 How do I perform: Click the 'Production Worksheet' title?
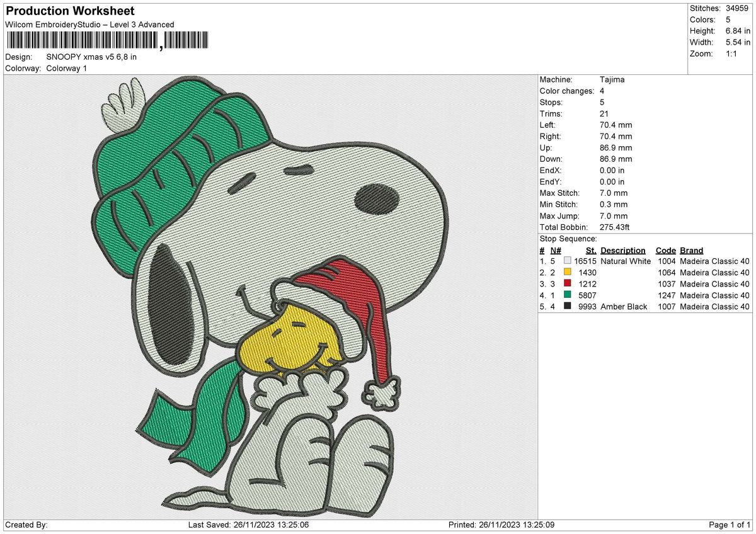pyautogui.click(x=69, y=11)
